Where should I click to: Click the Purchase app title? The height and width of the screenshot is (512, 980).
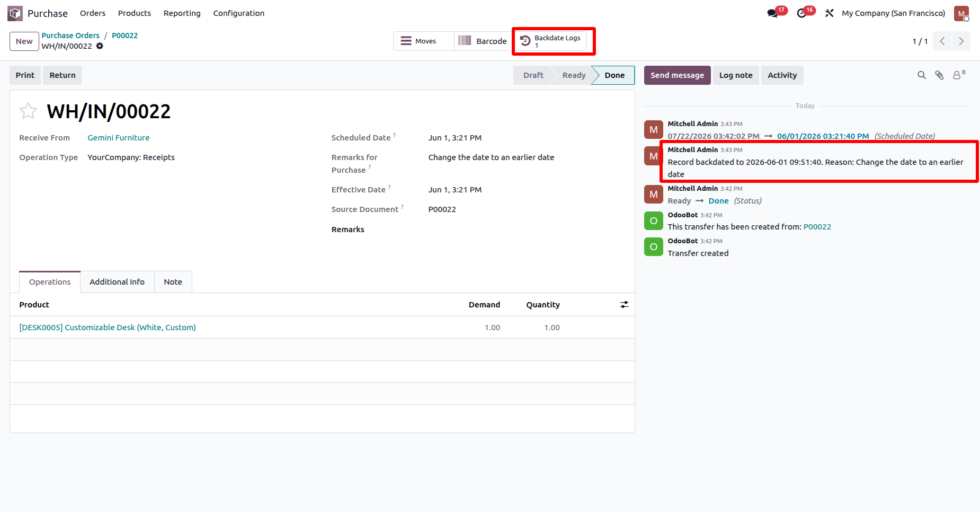click(x=48, y=13)
